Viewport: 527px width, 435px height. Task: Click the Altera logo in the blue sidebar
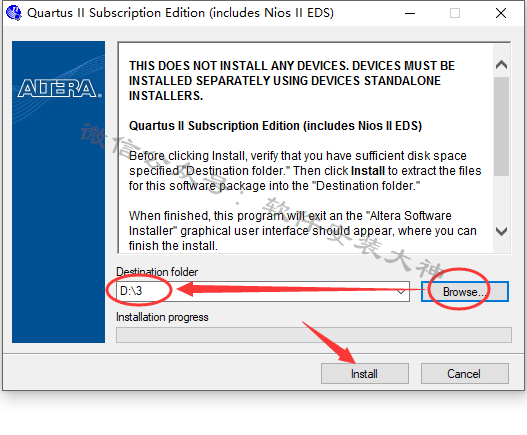click(59, 89)
